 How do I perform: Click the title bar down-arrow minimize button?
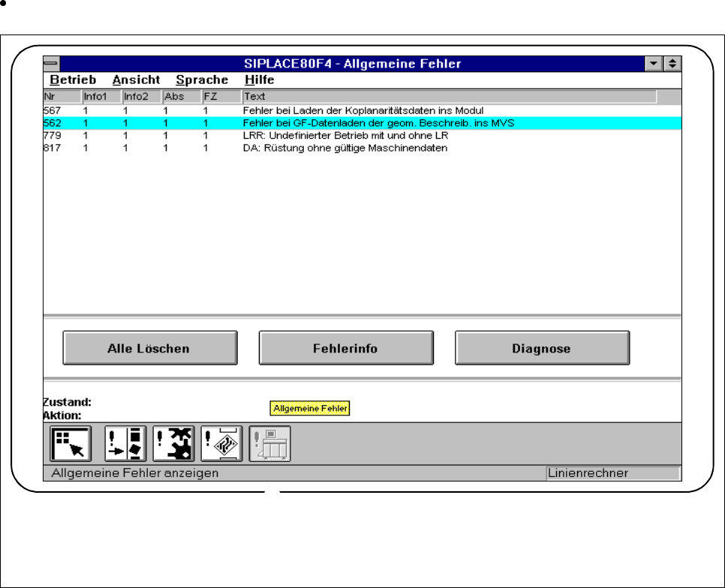(x=654, y=63)
